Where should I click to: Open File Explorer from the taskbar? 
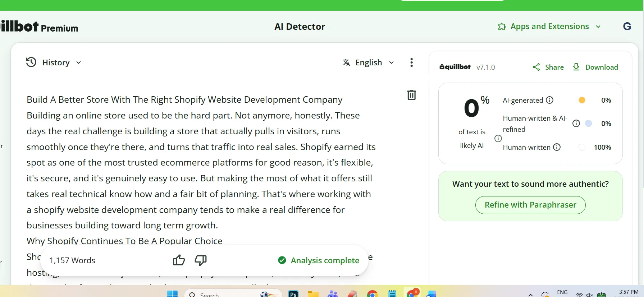pos(313,294)
